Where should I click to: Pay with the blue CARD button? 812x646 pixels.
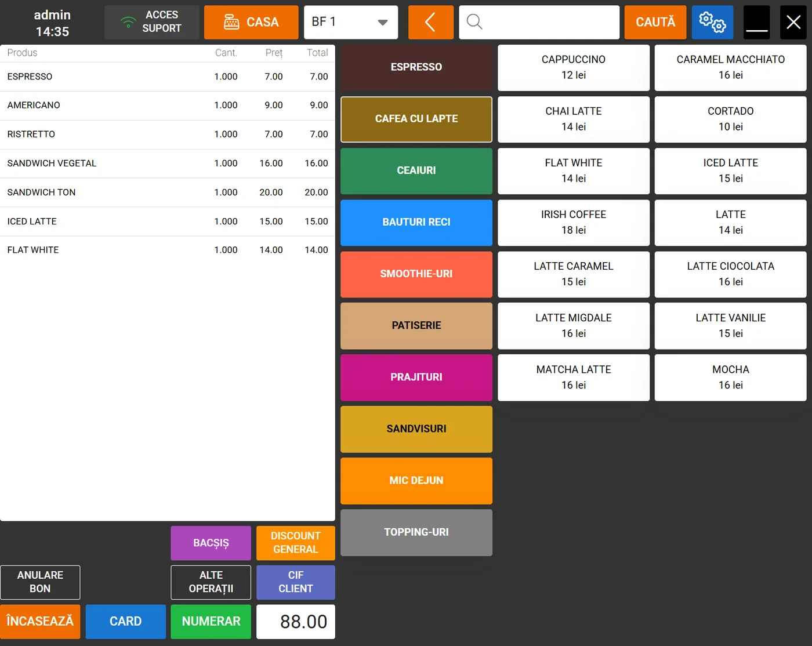[x=125, y=622]
